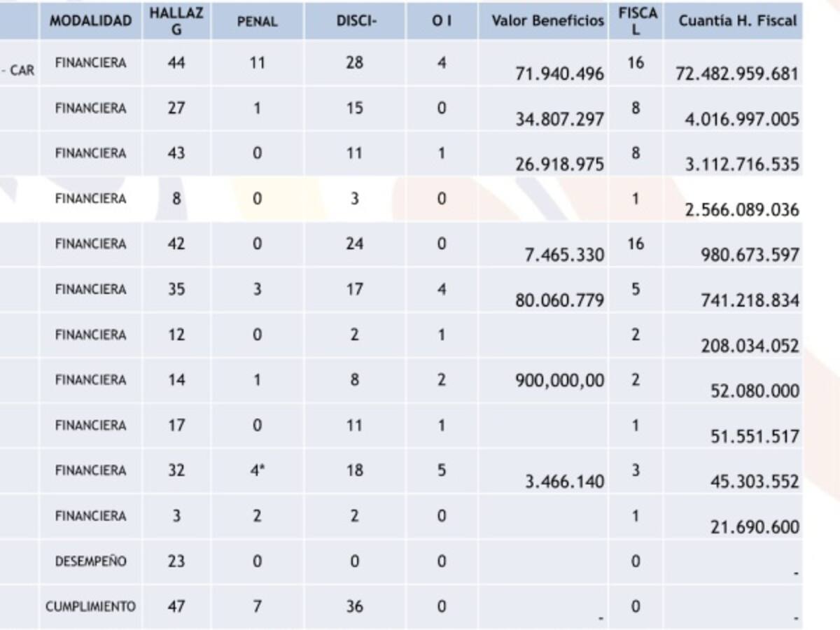This screenshot has width=840, height=630.
Task: Select the Cuantía H. Fiscal header
Action: (x=737, y=20)
